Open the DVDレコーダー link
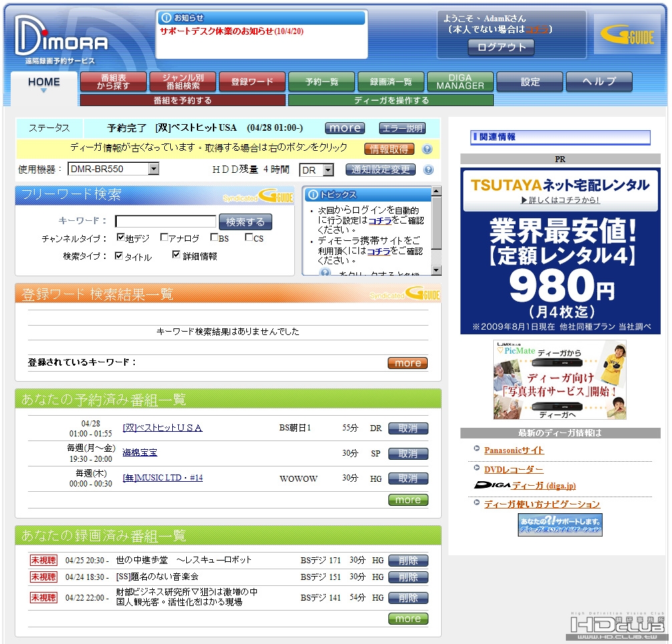 point(513,469)
